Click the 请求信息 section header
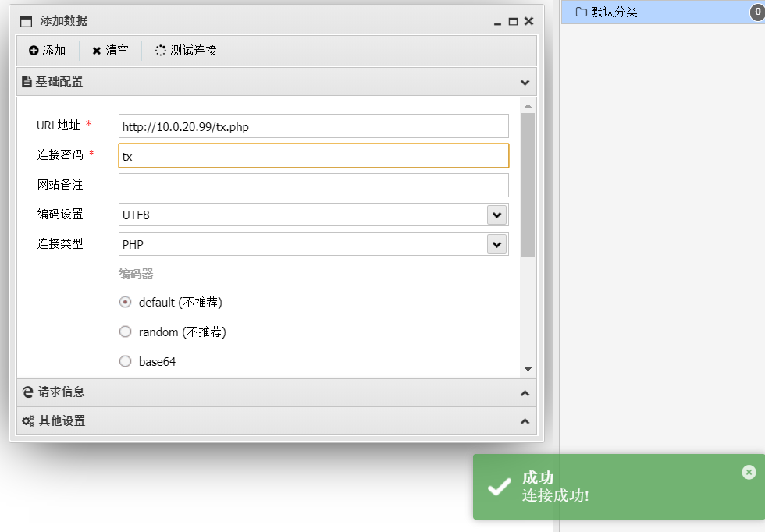The width and height of the screenshot is (765, 532). (x=276, y=392)
